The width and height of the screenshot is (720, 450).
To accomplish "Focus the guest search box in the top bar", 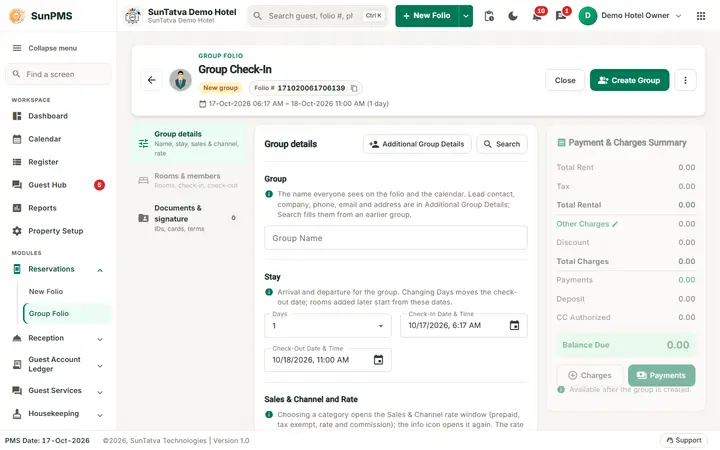I will click(318, 16).
